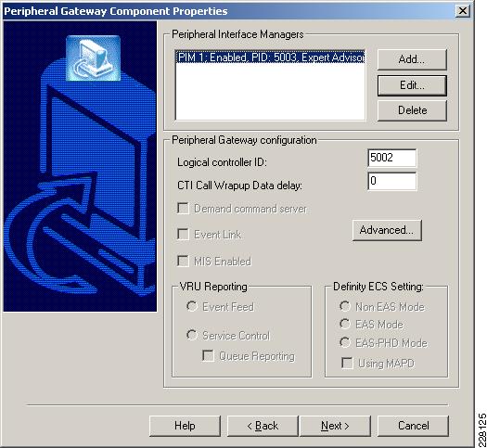This screenshot has width=487, height=448.
Task: Open the Add PIM dialog
Action: click(x=412, y=59)
